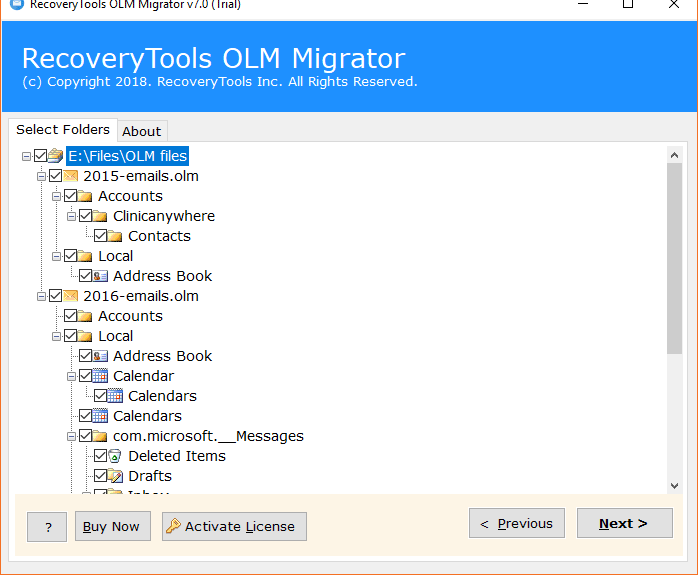Screen dimensions: 698x587
Task: Switch to the About tab
Action: 142,131
